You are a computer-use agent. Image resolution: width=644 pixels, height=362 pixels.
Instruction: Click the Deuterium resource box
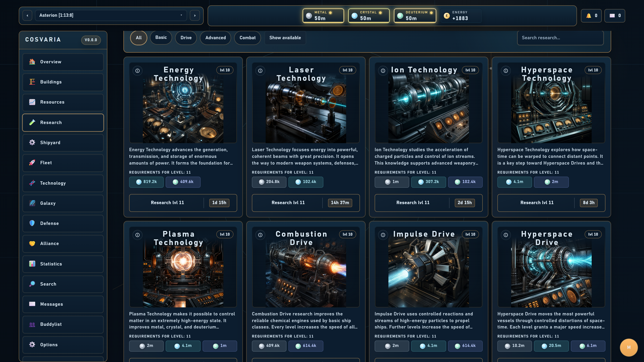(415, 16)
